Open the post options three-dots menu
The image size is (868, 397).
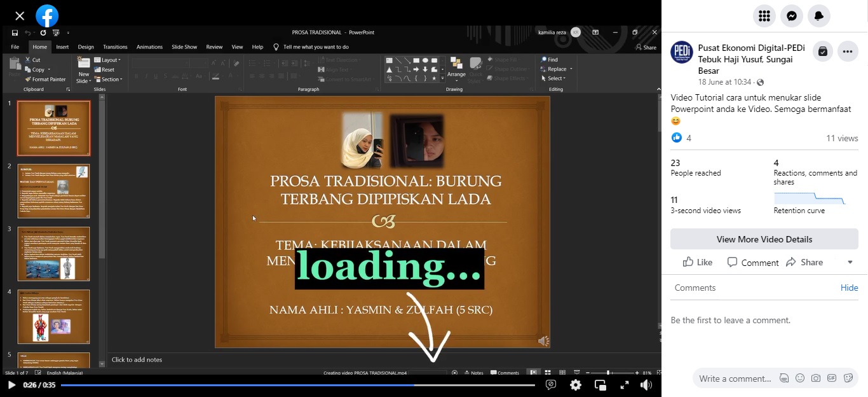click(x=848, y=52)
